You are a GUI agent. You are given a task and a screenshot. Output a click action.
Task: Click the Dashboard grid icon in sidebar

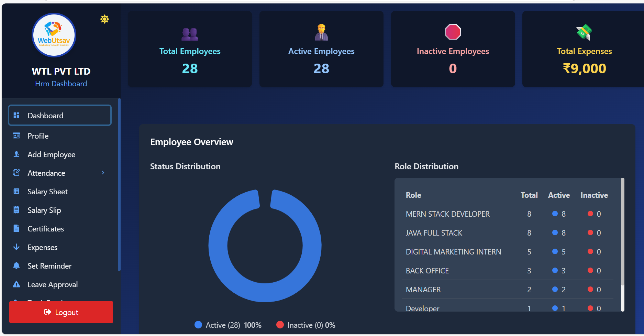click(16, 115)
